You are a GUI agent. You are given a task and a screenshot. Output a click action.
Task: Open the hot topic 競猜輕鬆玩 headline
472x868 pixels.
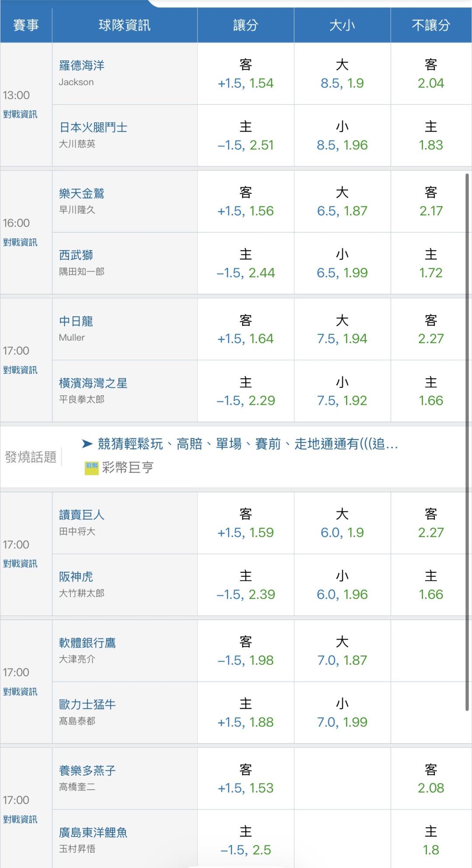(x=247, y=444)
